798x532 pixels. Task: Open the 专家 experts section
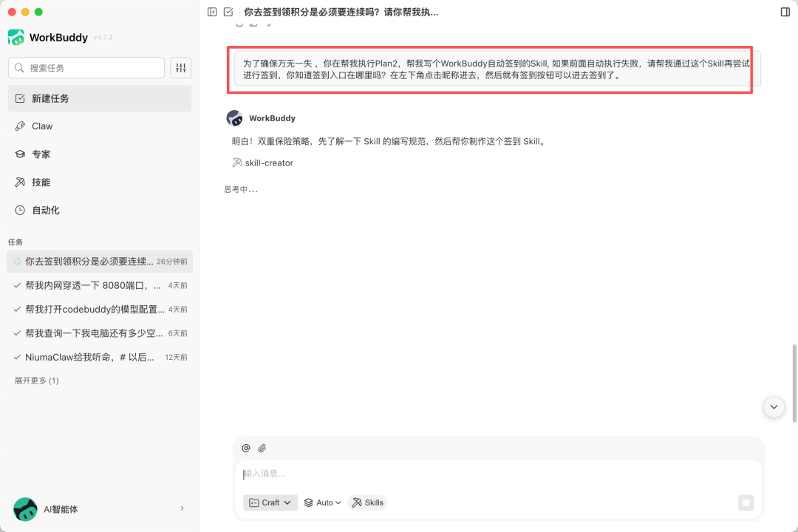coord(99,154)
